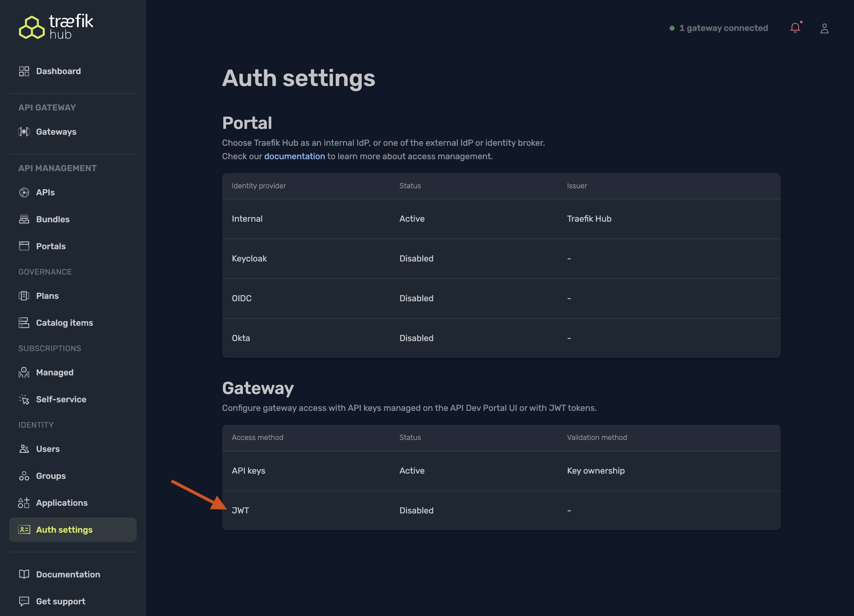The height and width of the screenshot is (616, 854).
Task: Open the Documentation sidebar link
Action: pos(68,574)
